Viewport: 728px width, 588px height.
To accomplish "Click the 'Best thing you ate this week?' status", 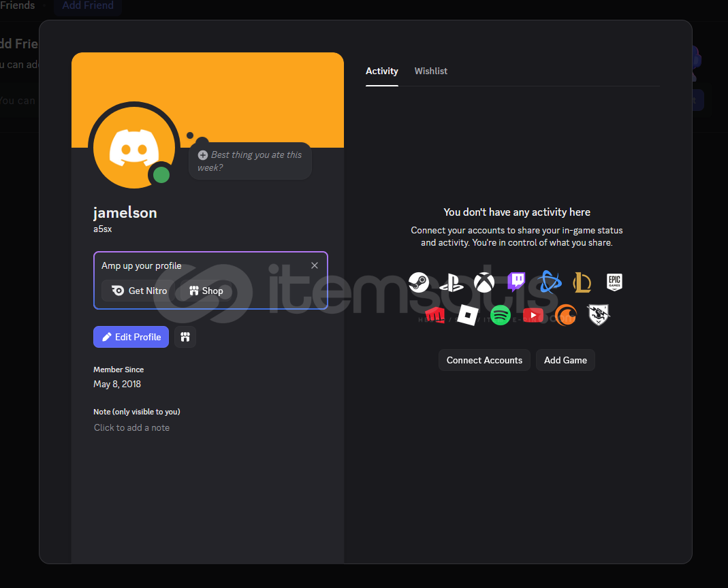I will pyautogui.click(x=250, y=161).
